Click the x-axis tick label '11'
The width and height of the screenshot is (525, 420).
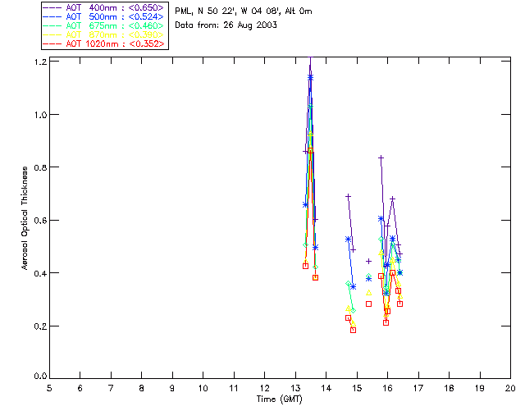click(234, 388)
